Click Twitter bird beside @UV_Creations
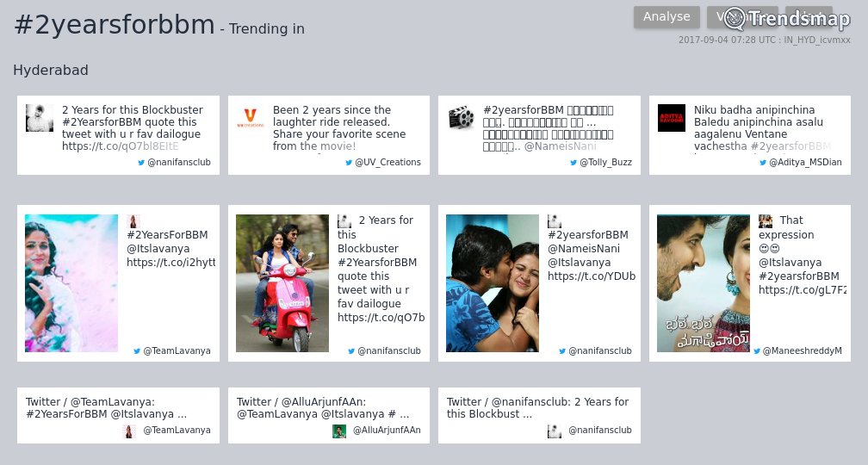868x465 pixels. (349, 163)
